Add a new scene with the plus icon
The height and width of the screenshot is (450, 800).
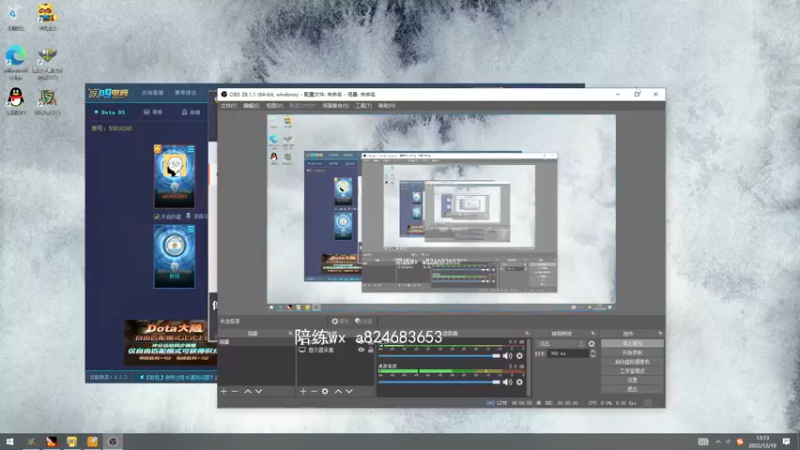point(223,391)
